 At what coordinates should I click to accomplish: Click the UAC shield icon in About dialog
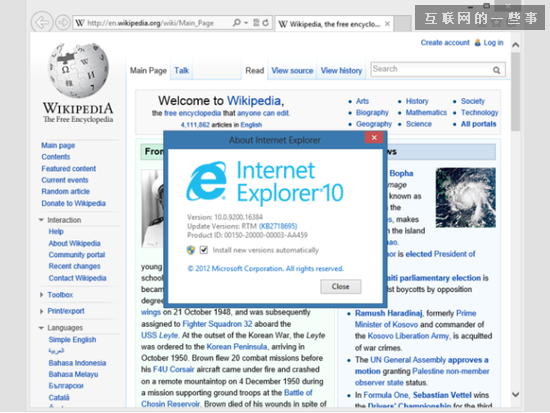[190, 250]
